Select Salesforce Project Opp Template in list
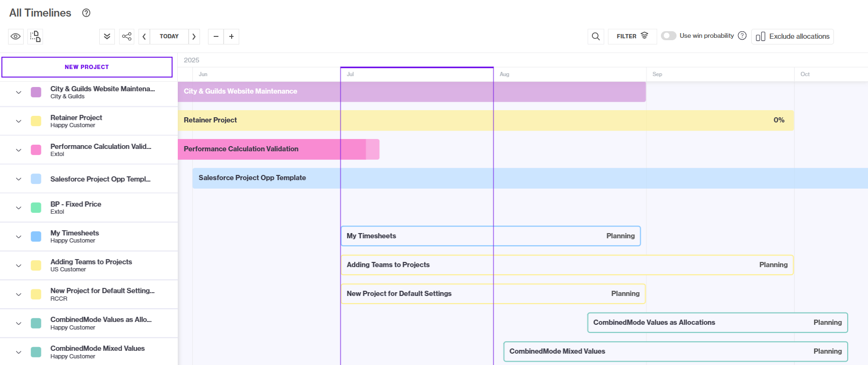This screenshot has height=365, width=868. [100, 179]
